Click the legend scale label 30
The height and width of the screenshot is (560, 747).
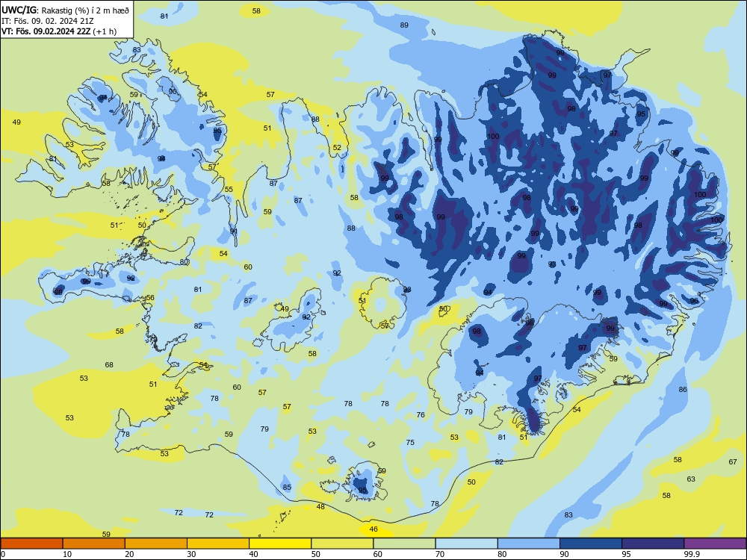tap(191, 554)
